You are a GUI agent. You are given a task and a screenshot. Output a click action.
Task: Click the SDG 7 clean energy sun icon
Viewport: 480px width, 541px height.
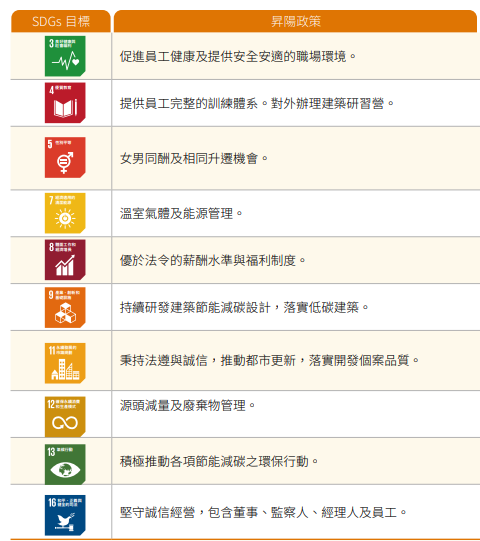point(65,213)
